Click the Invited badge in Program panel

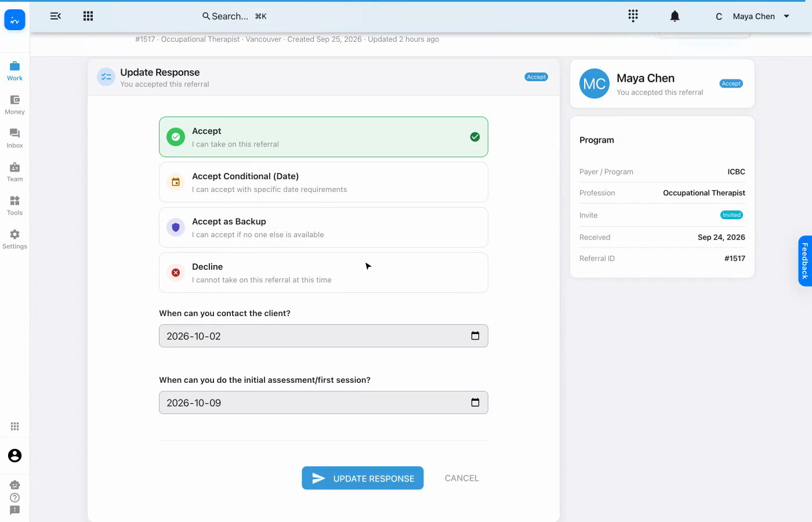(731, 215)
